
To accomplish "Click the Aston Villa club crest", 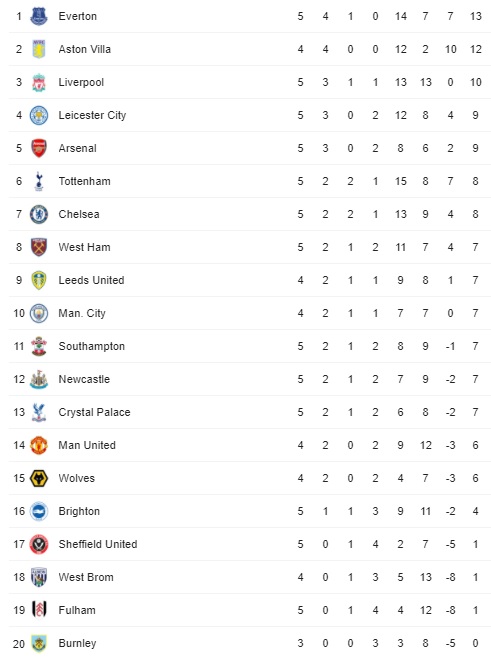I will tap(39, 49).
